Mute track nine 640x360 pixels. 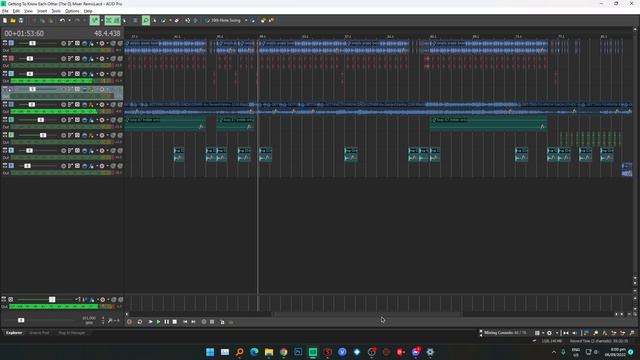(113, 166)
